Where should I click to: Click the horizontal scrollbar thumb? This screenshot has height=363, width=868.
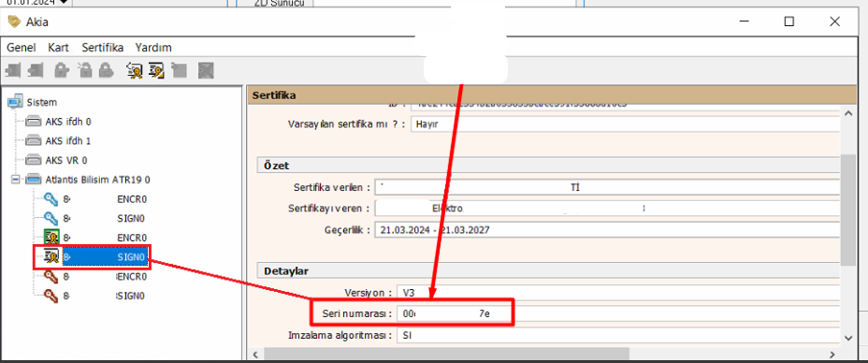click(x=446, y=354)
